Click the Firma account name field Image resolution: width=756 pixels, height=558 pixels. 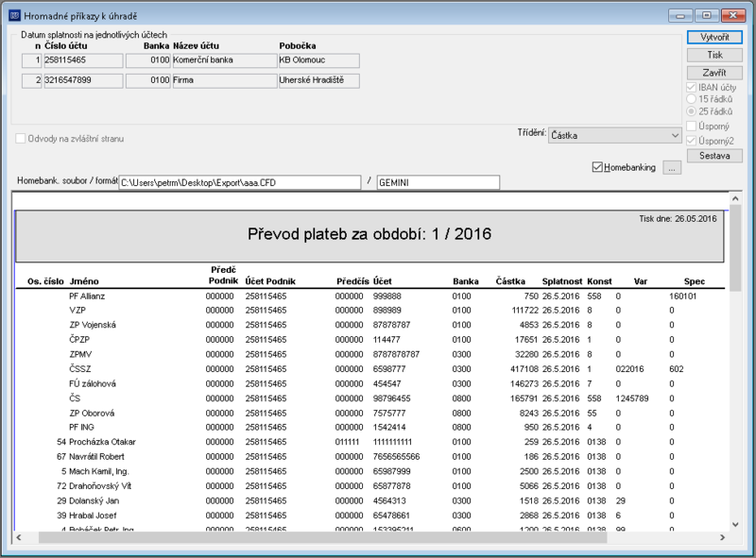(225, 80)
